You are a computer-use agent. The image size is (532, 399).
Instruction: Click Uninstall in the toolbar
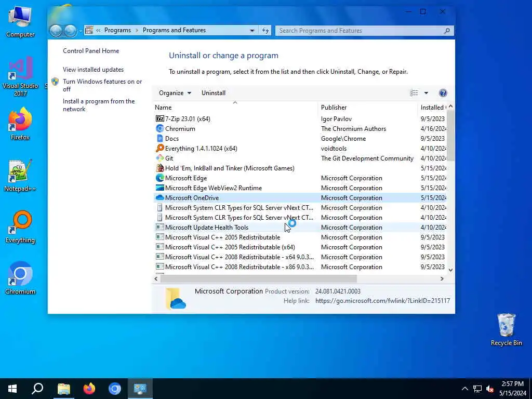214,93
